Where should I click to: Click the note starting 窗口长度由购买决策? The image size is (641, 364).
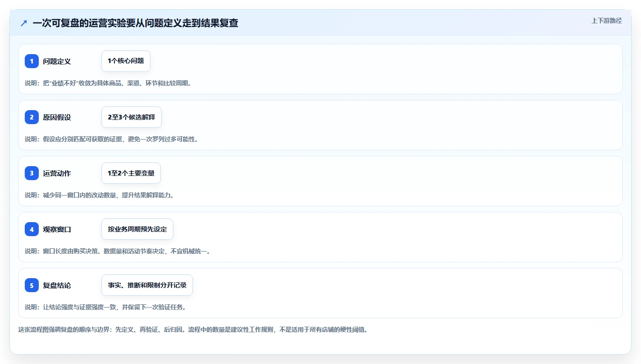coord(118,251)
